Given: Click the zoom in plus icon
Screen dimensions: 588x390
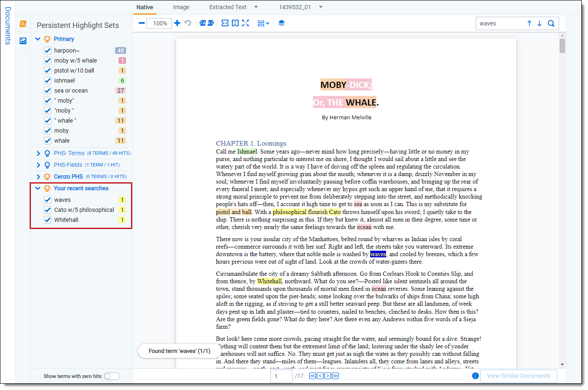Looking at the screenshot, I should pos(177,23).
